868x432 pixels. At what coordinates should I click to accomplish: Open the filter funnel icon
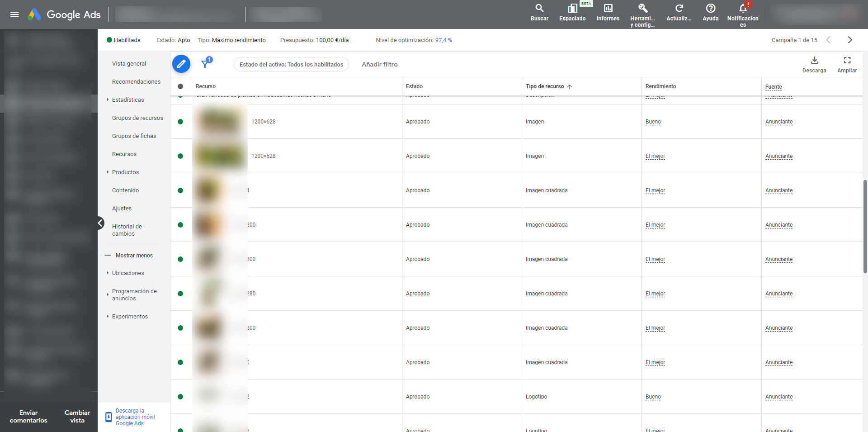pyautogui.click(x=206, y=63)
